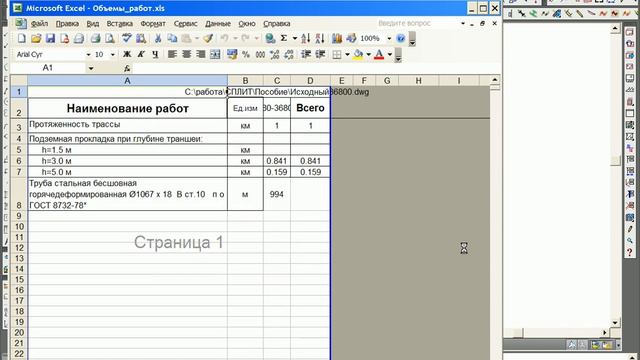640x360 pixels.
Task: Align text right in the cell
Action: [x=200, y=54]
